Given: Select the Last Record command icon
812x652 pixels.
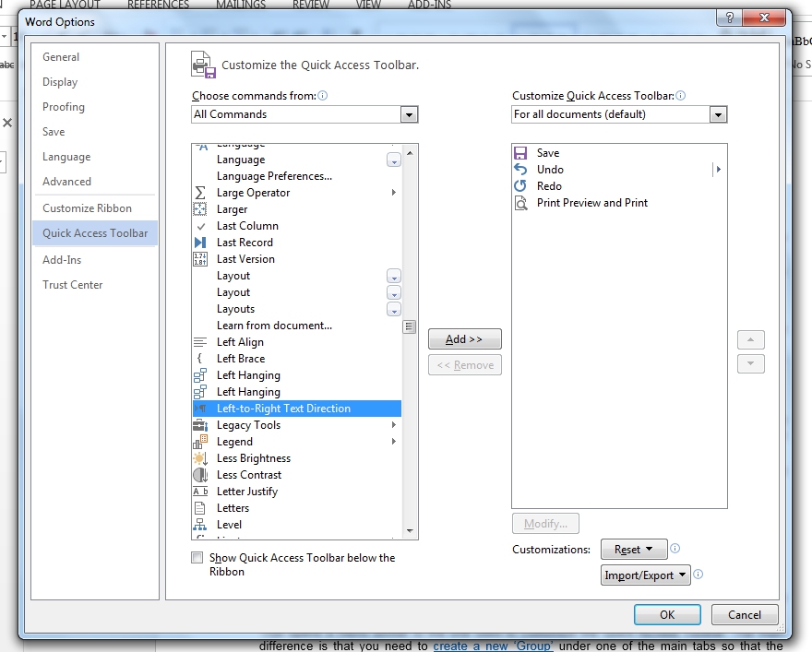Looking at the screenshot, I should 200,243.
